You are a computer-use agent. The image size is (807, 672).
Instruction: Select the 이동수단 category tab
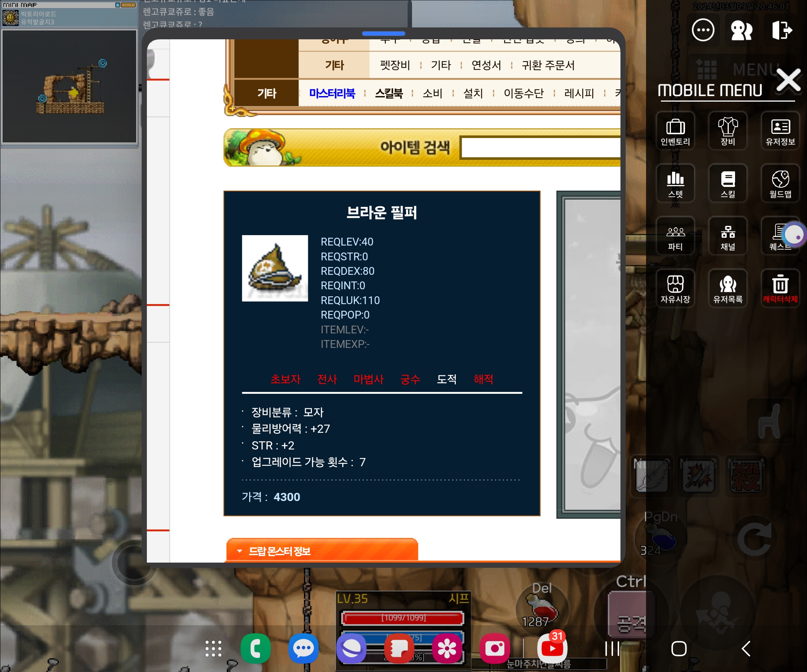(524, 93)
